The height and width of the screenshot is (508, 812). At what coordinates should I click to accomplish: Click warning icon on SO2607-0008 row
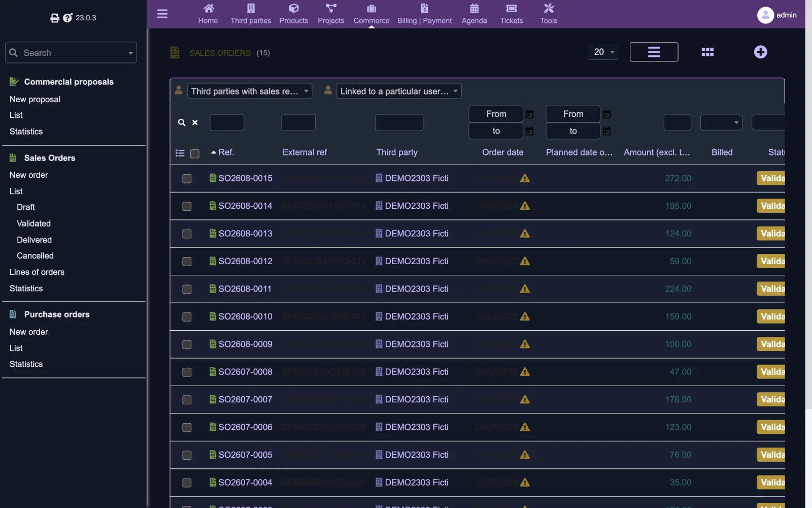(x=525, y=372)
